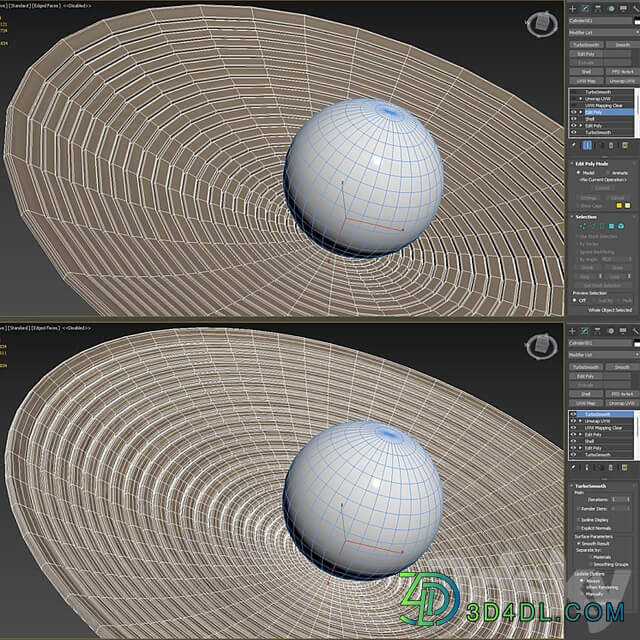
Task: Toggle eye of selected Edit Poly in upper stack
Action: 573,112
